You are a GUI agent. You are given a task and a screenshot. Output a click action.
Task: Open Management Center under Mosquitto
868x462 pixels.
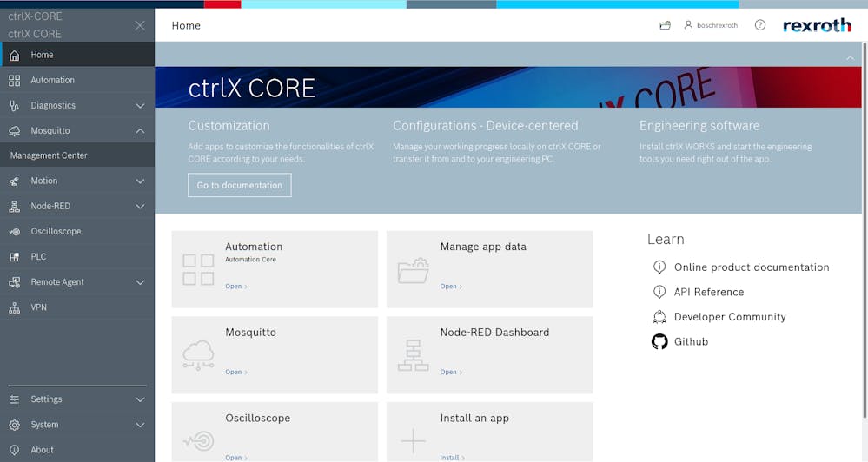(x=77, y=155)
